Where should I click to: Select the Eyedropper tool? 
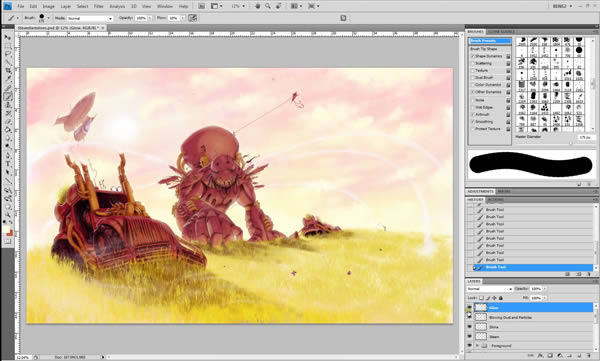click(x=7, y=79)
